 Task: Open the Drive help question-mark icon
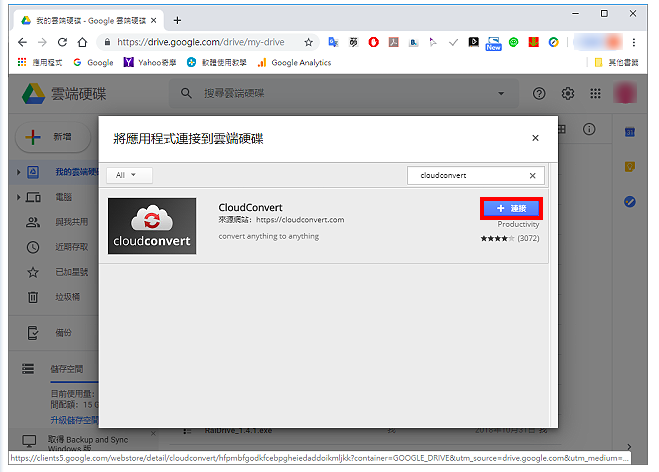click(x=539, y=93)
